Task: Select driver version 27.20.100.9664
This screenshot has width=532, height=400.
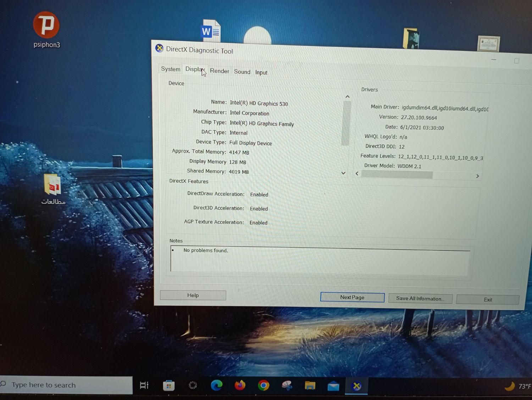Action: [419, 117]
